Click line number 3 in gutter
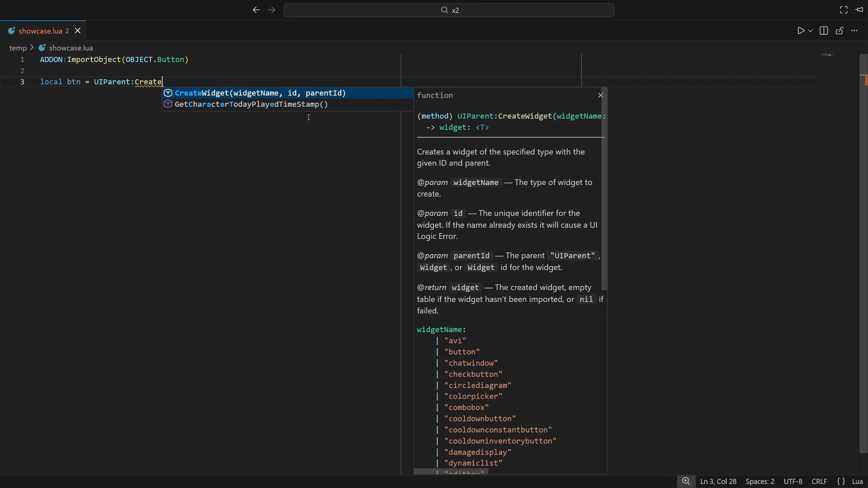 [22, 82]
